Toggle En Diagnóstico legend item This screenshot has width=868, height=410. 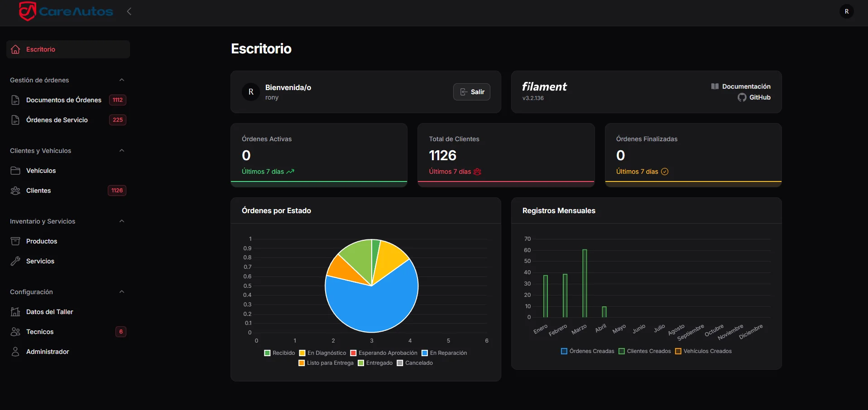click(x=322, y=353)
